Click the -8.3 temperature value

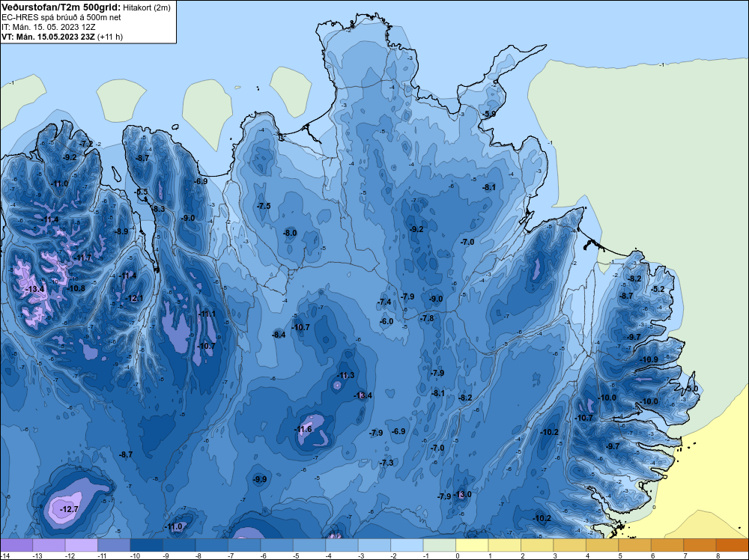coord(159,209)
